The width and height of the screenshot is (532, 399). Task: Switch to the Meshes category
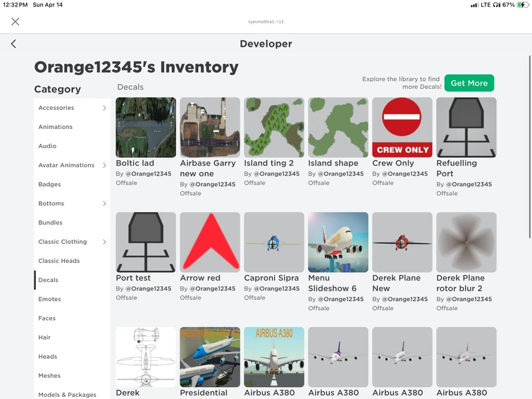pos(49,376)
